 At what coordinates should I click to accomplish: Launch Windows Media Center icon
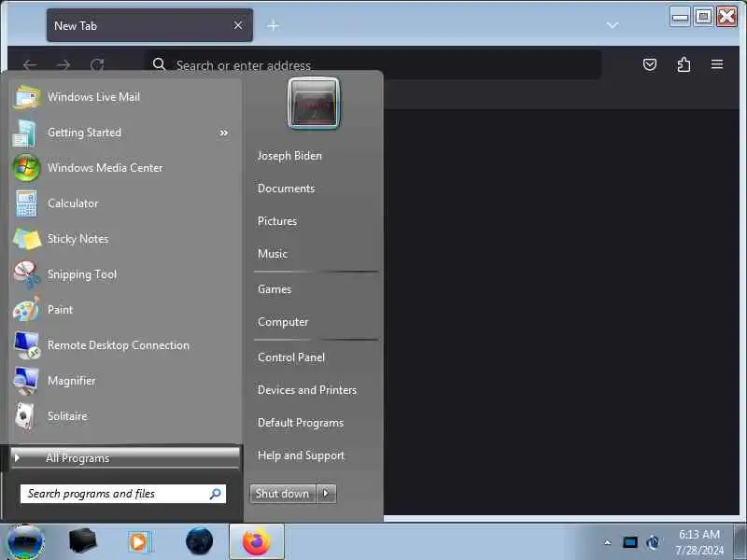[27, 168]
